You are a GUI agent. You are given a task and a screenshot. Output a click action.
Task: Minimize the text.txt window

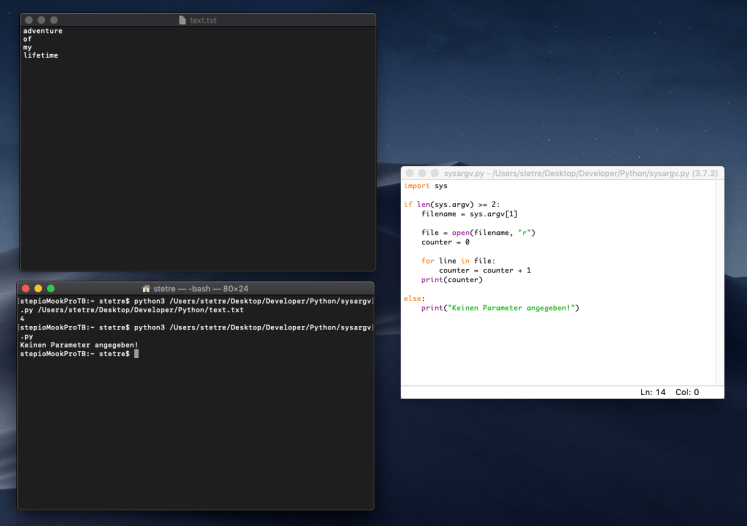41,20
